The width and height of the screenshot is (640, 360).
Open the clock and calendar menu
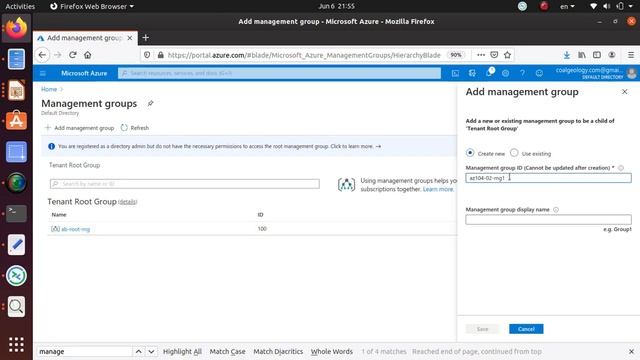click(x=336, y=6)
